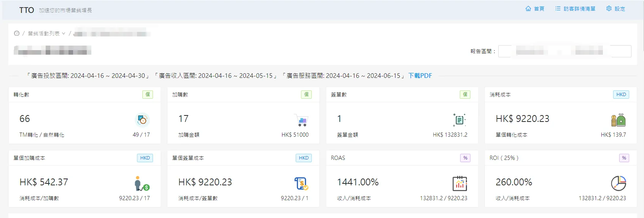Screen dimensions: 644x218
Task: Click the person-dollar icon in 單個加購成本 card
Action: click(142, 183)
